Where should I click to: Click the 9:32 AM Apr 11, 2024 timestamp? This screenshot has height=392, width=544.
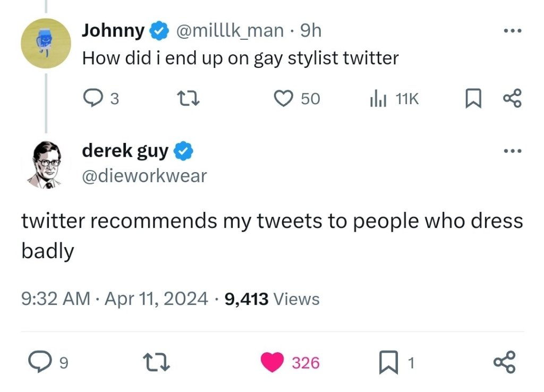coord(114,299)
